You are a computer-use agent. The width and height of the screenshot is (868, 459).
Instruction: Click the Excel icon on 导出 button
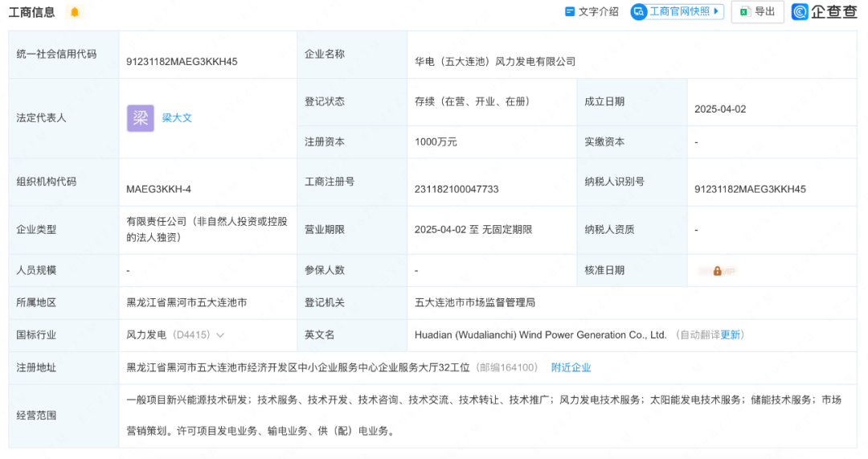click(744, 11)
